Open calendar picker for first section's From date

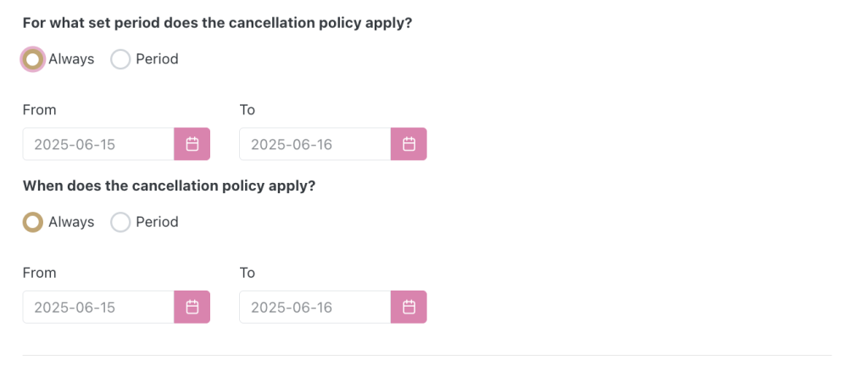click(192, 144)
